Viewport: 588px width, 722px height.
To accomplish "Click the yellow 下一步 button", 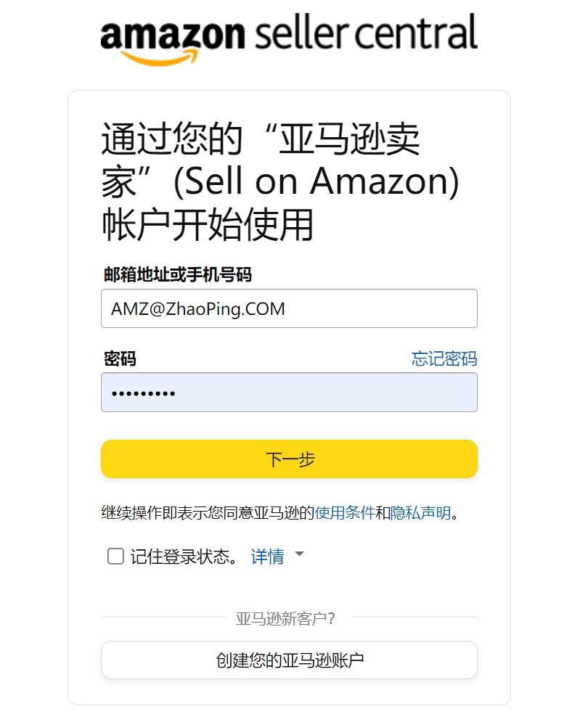I will tap(290, 459).
